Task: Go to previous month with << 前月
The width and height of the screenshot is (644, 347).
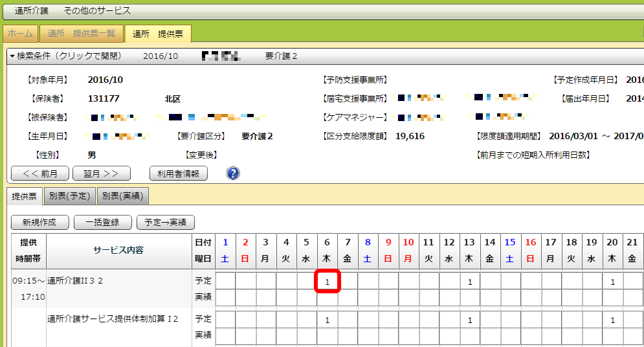Action: click(x=40, y=173)
